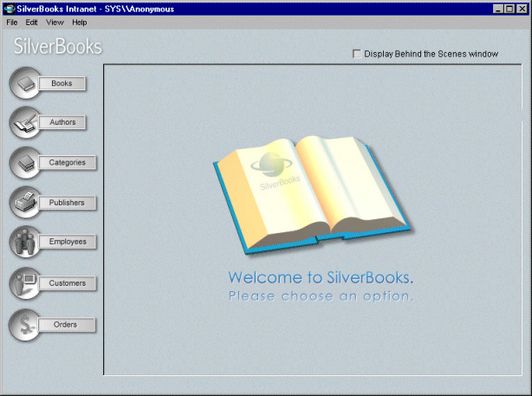
Task: Click the round book icon beside Books
Action: click(x=25, y=83)
